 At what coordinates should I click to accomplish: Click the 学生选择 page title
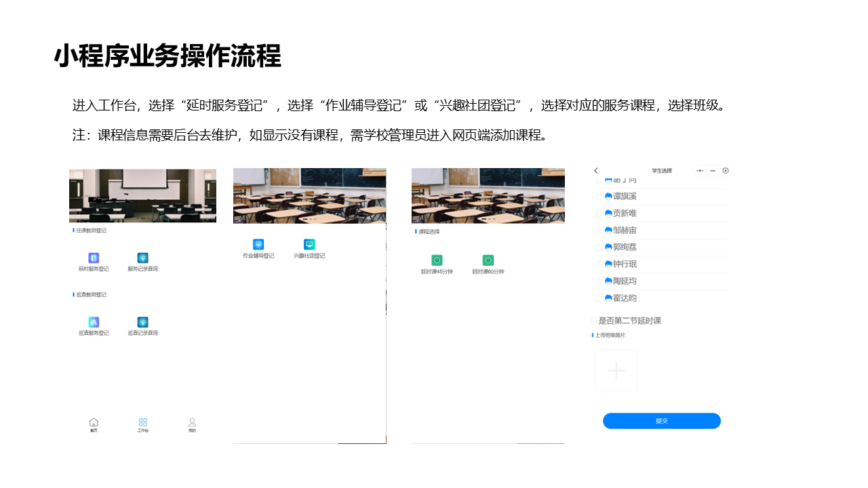[662, 171]
